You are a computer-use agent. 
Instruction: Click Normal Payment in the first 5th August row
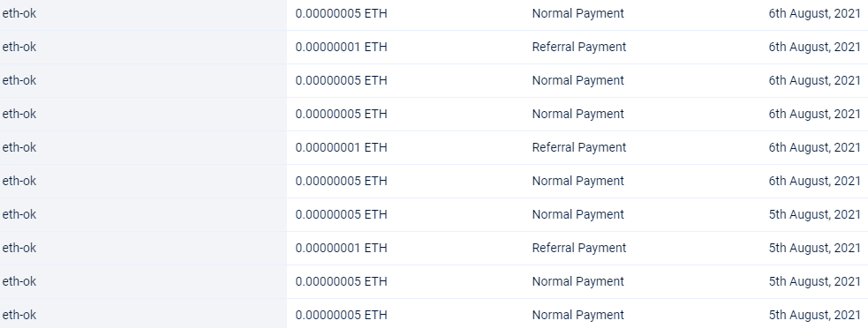pyautogui.click(x=577, y=214)
